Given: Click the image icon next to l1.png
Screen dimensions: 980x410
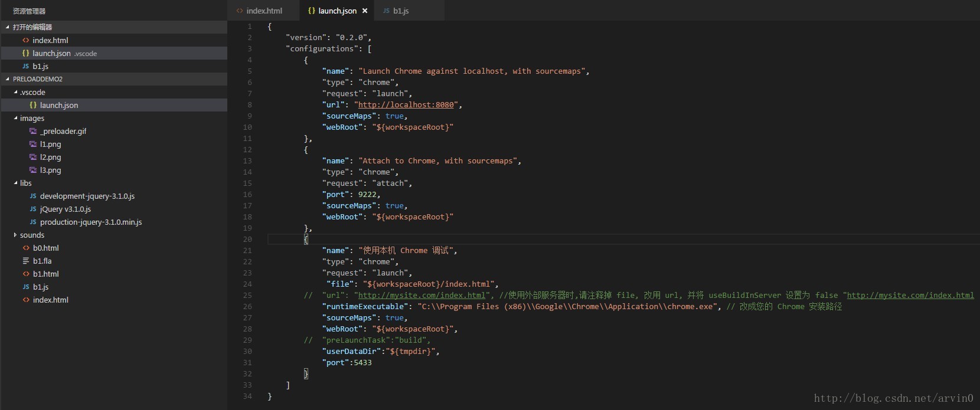Looking at the screenshot, I should [33, 144].
